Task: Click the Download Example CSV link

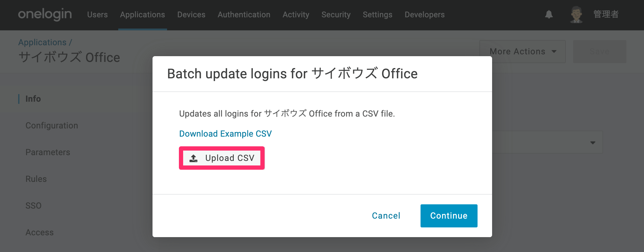Action: point(225,134)
